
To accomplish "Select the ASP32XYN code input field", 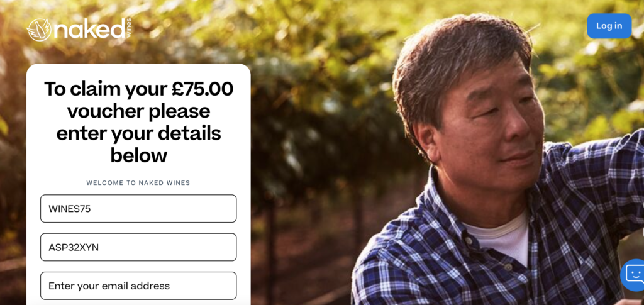I will (138, 247).
